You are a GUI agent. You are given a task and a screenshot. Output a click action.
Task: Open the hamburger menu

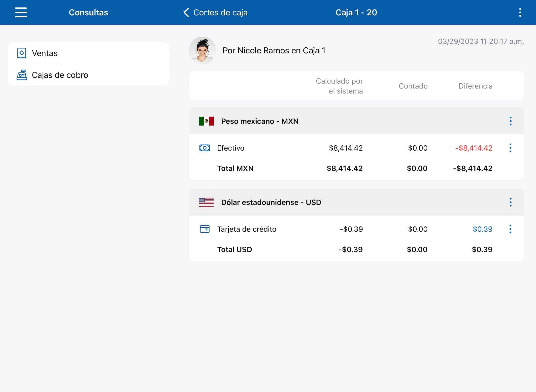click(x=21, y=12)
